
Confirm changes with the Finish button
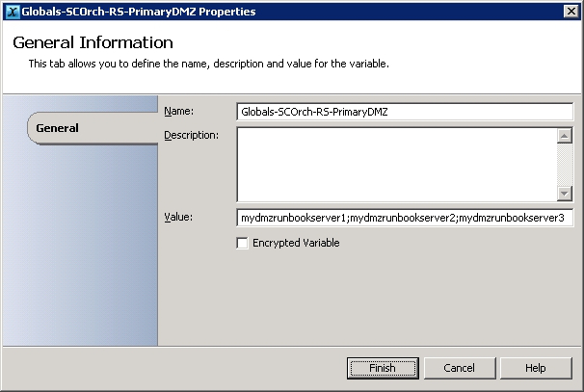pos(383,368)
